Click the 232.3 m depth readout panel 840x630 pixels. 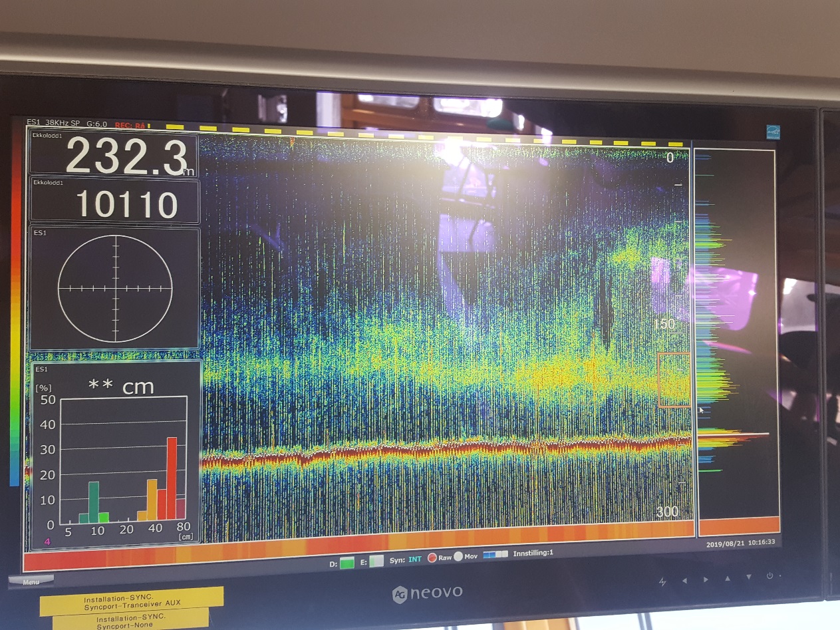point(114,157)
